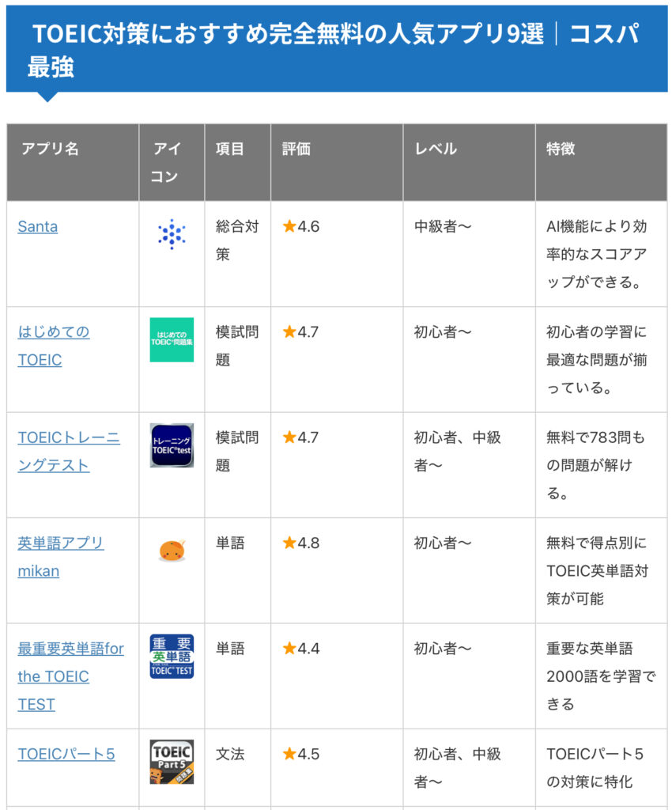Click the トレーニングTOEIC test app icon

point(172,445)
